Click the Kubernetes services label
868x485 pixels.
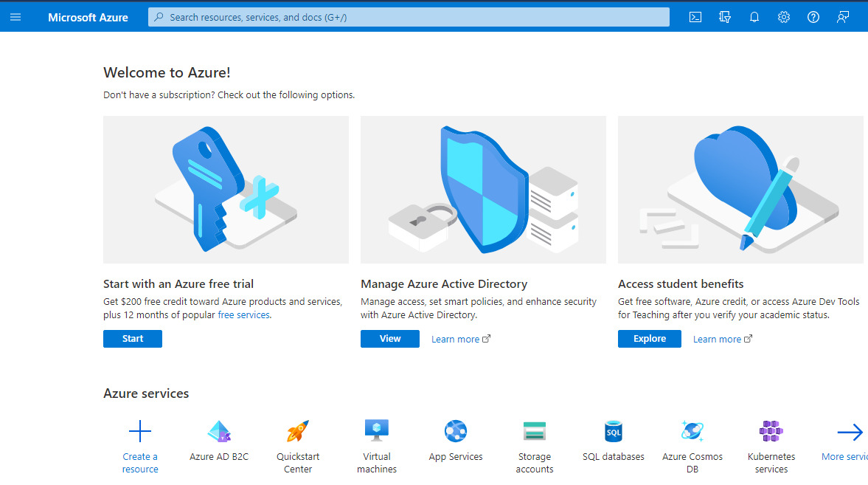coord(771,463)
